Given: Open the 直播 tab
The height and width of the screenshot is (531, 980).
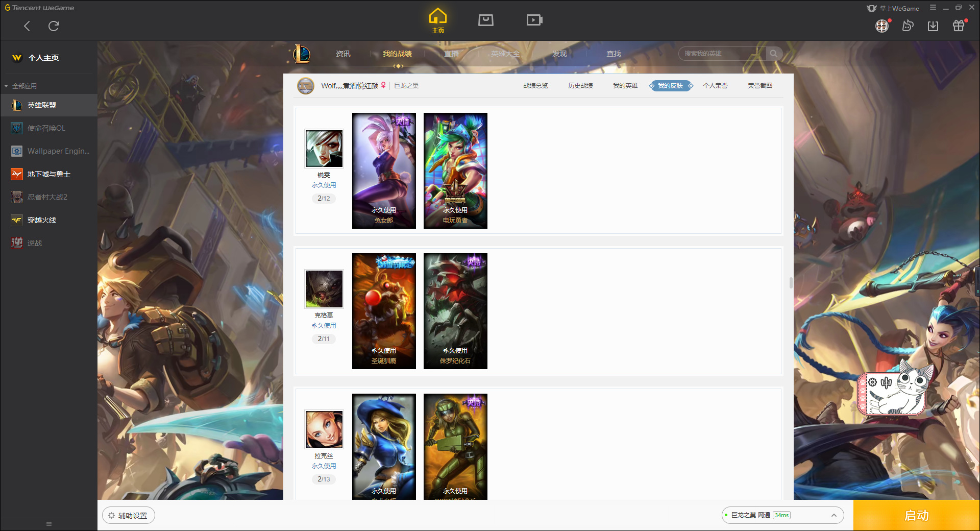Looking at the screenshot, I should pos(451,54).
